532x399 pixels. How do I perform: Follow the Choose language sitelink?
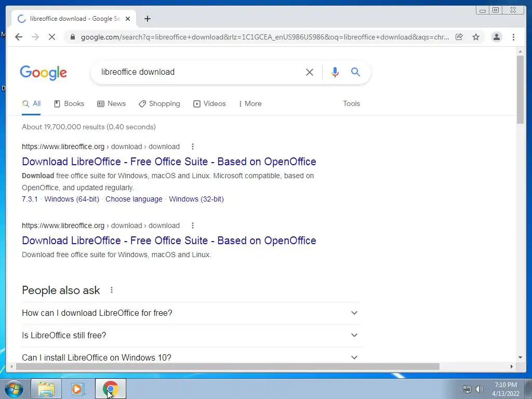(134, 199)
